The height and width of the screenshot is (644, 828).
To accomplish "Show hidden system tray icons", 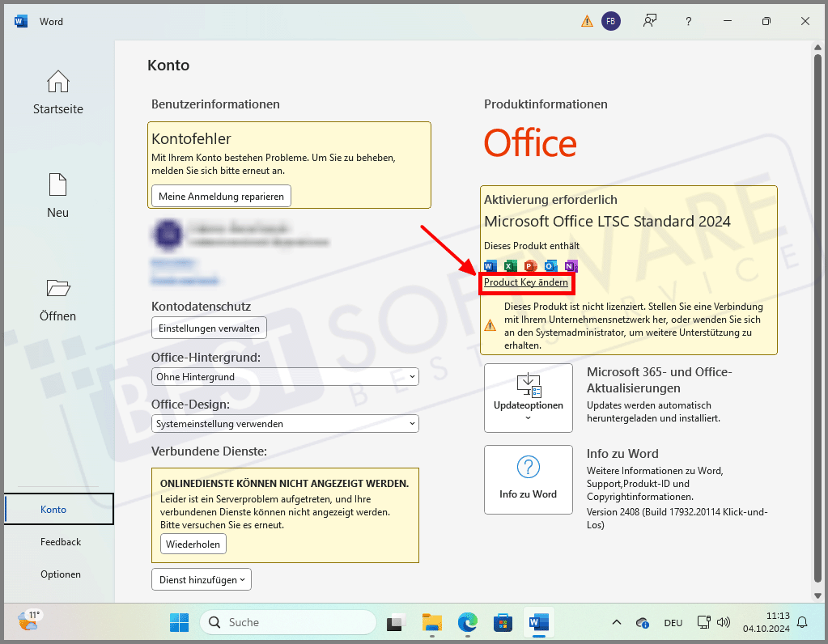I will pos(616,622).
